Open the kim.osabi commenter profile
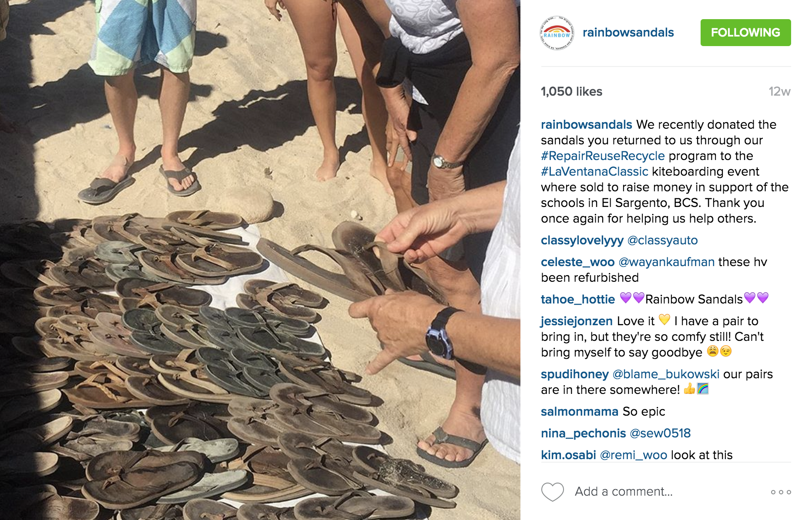 tap(568, 455)
